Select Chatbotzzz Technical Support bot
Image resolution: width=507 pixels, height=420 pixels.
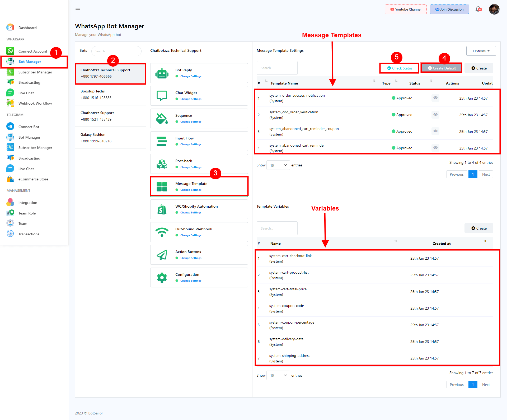click(110, 73)
